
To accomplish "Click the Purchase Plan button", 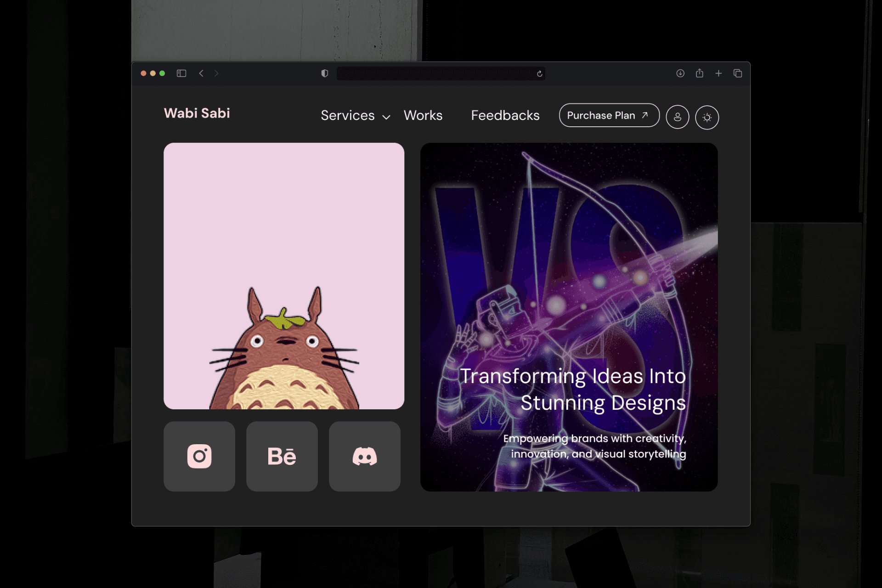I will tap(609, 115).
